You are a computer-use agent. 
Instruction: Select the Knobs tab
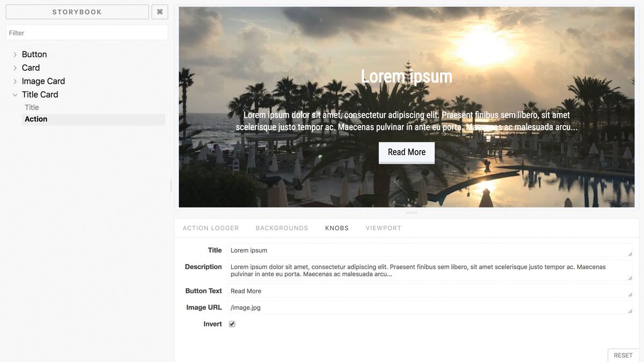point(337,228)
